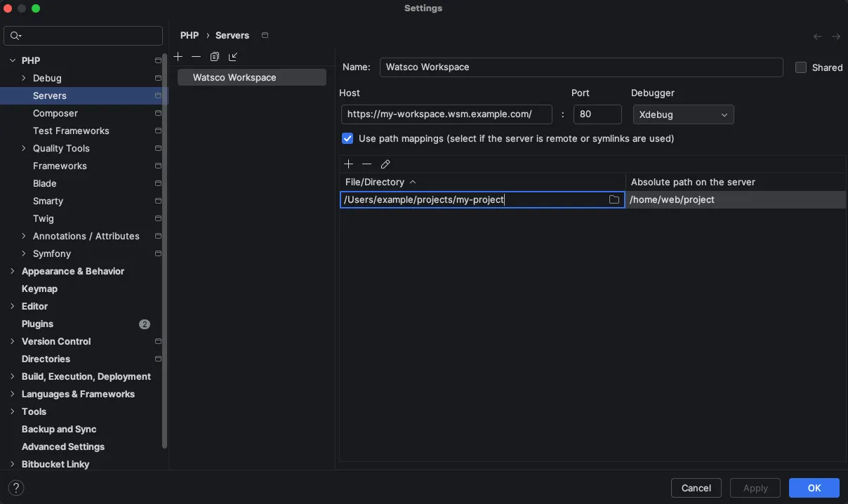Click project-level icon beside Version Control
Image resolution: width=848 pixels, height=504 pixels.
(x=158, y=341)
